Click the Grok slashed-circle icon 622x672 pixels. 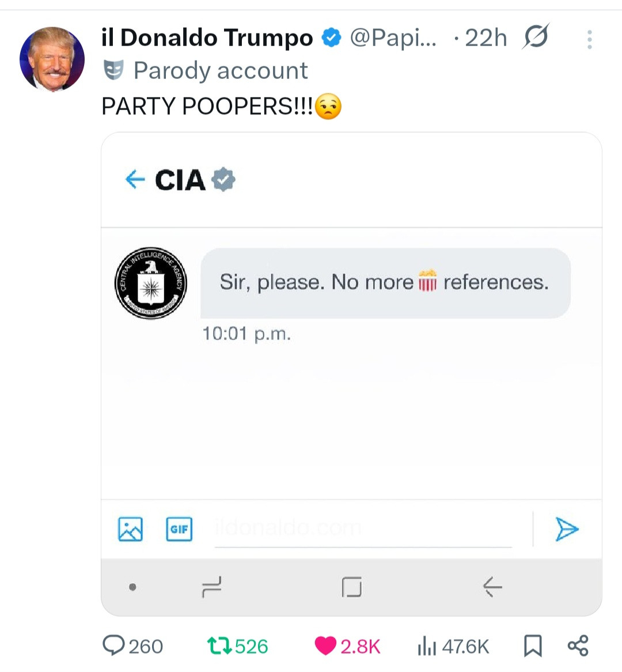click(x=536, y=37)
